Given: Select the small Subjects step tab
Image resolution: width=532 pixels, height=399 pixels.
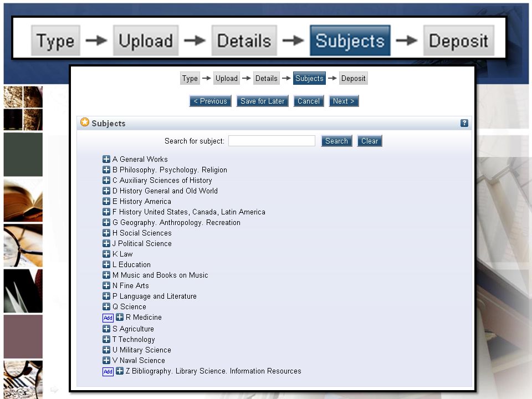Looking at the screenshot, I should [309, 78].
